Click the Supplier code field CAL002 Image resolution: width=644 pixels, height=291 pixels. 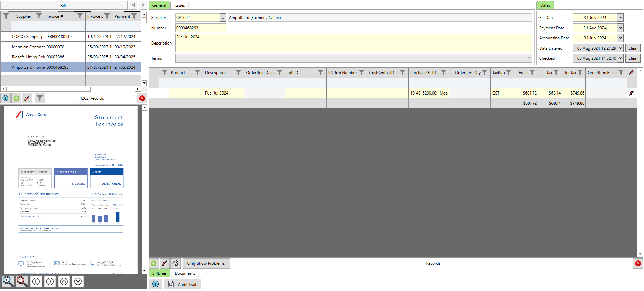(x=198, y=18)
